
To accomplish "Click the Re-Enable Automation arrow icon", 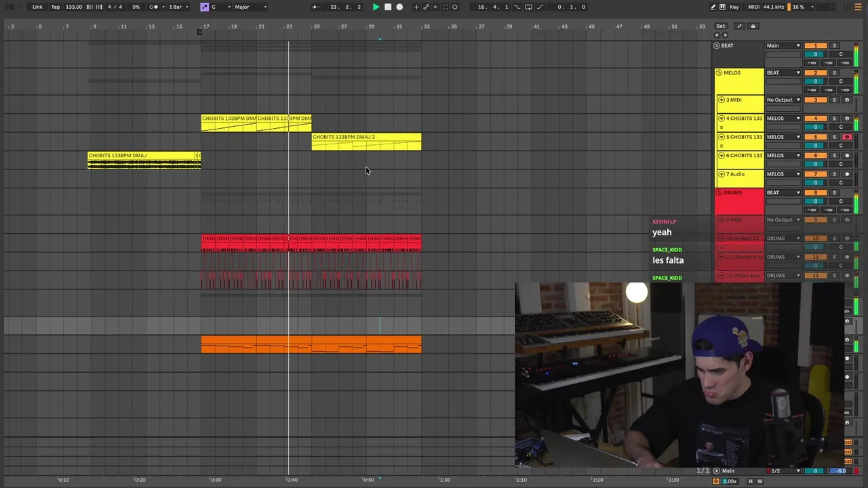I will coord(436,7).
